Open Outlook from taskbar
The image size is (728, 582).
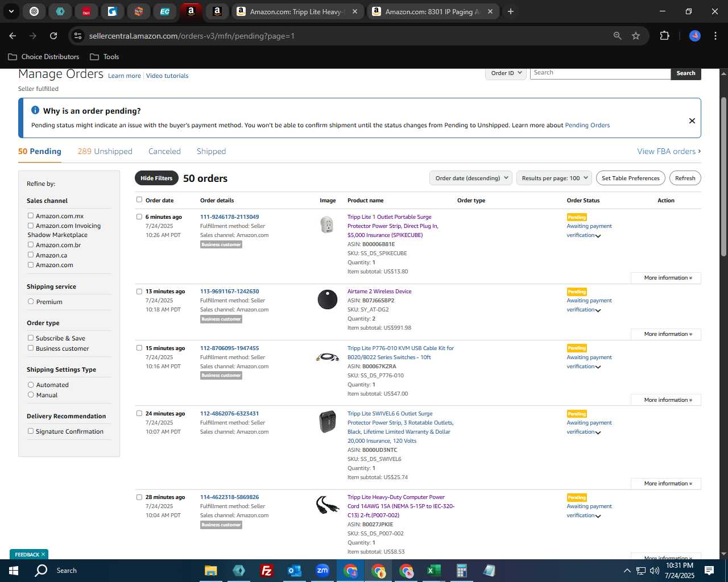coord(295,571)
